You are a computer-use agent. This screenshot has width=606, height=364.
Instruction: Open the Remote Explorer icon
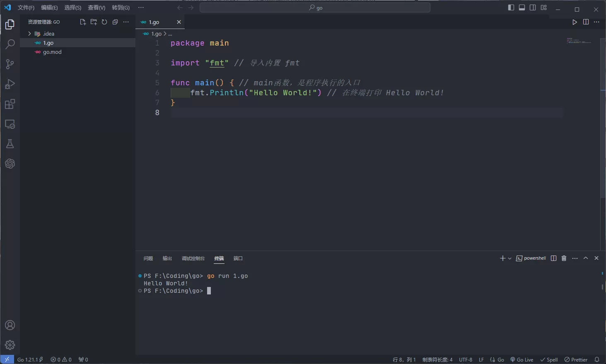click(10, 124)
